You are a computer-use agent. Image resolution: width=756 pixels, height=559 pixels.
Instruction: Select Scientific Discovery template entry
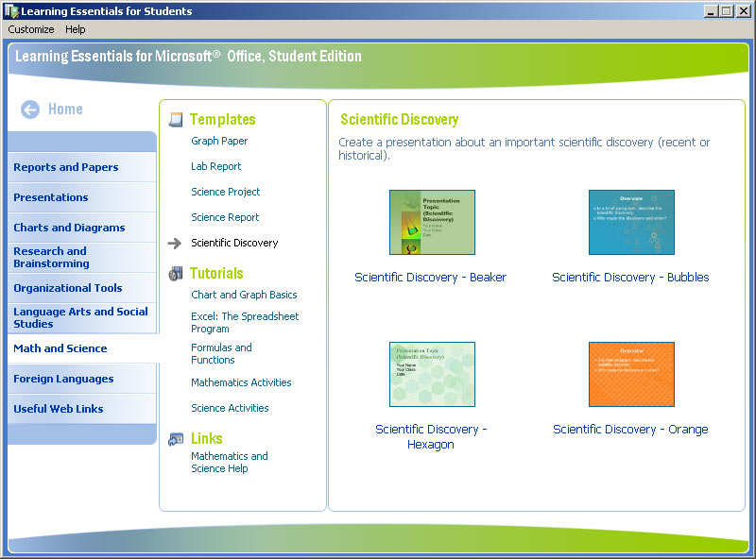pyautogui.click(x=234, y=243)
